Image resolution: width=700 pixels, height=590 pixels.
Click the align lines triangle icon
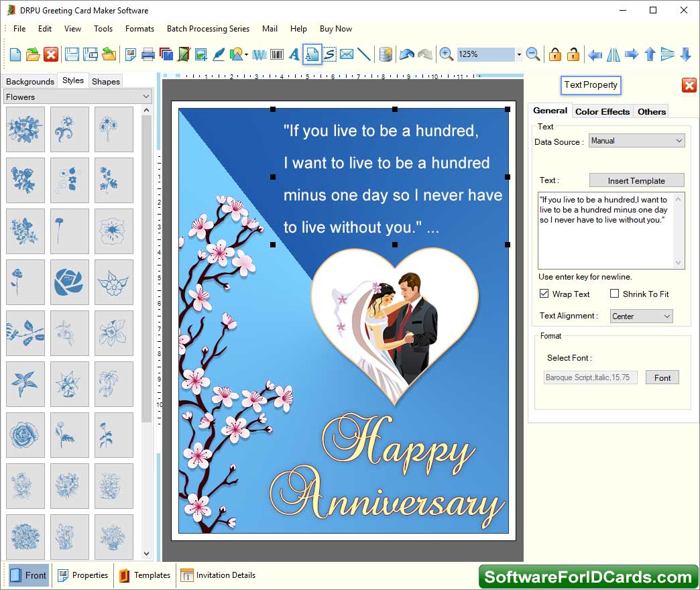click(x=667, y=54)
